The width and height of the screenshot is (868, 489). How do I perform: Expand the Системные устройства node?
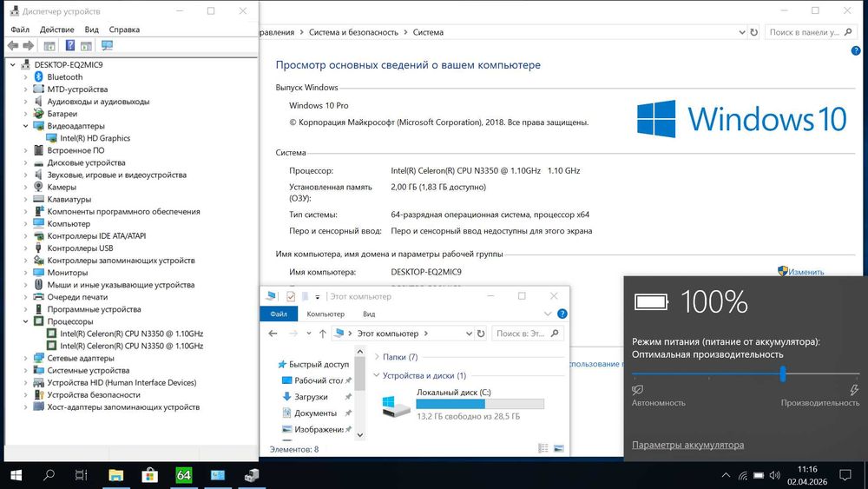tap(25, 371)
